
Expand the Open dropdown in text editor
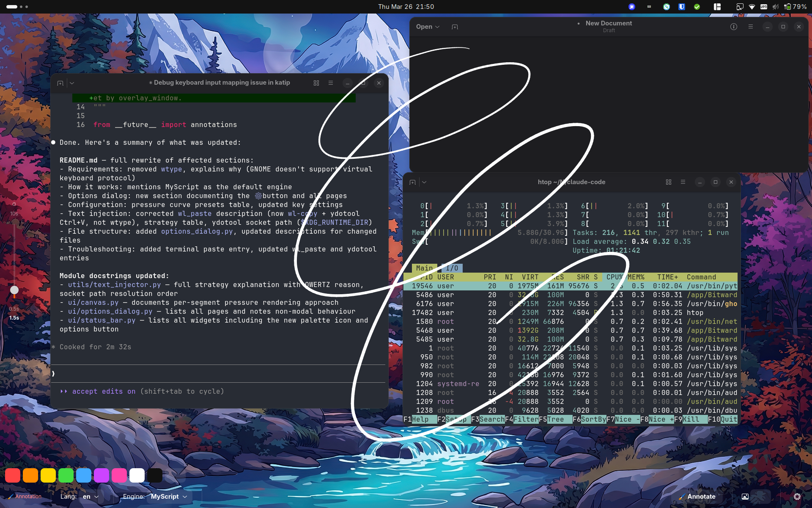tap(428, 27)
